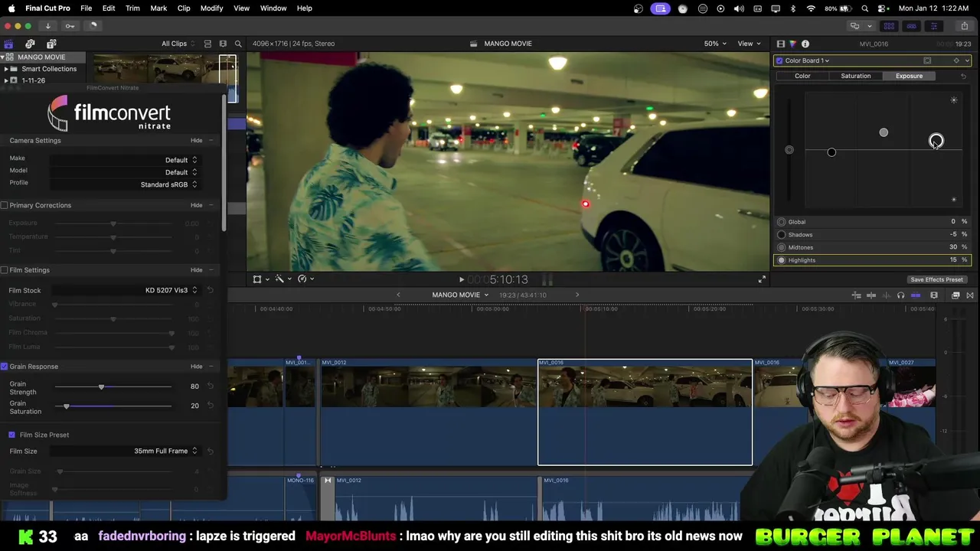Play the viewer from playhead
The height and width of the screenshot is (551, 980).
click(x=461, y=280)
